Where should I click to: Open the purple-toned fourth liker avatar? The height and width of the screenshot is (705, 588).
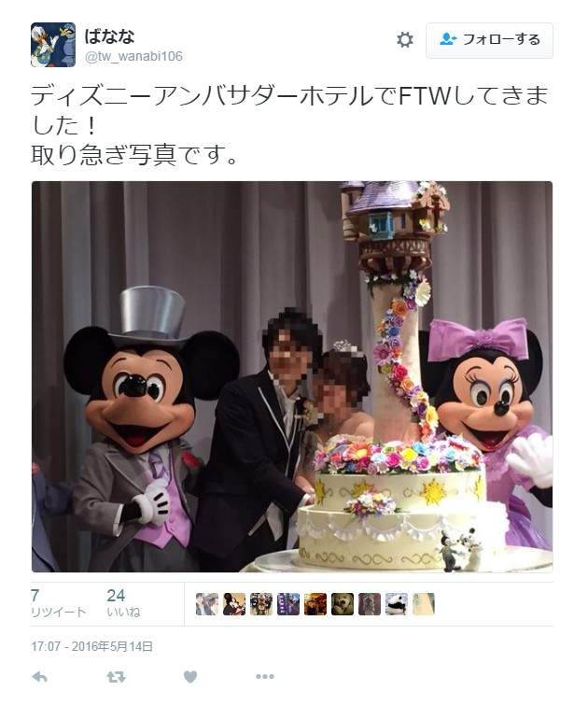[288, 604]
